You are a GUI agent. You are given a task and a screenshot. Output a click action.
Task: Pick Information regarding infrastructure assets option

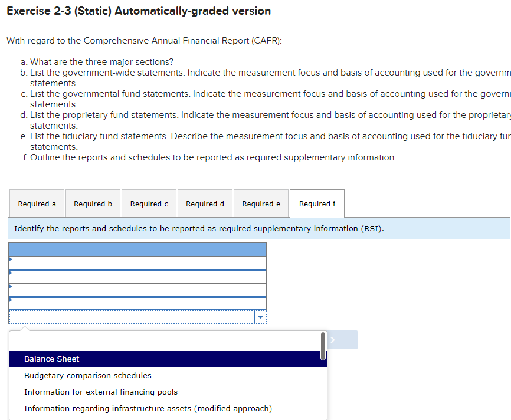pos(168,409)
